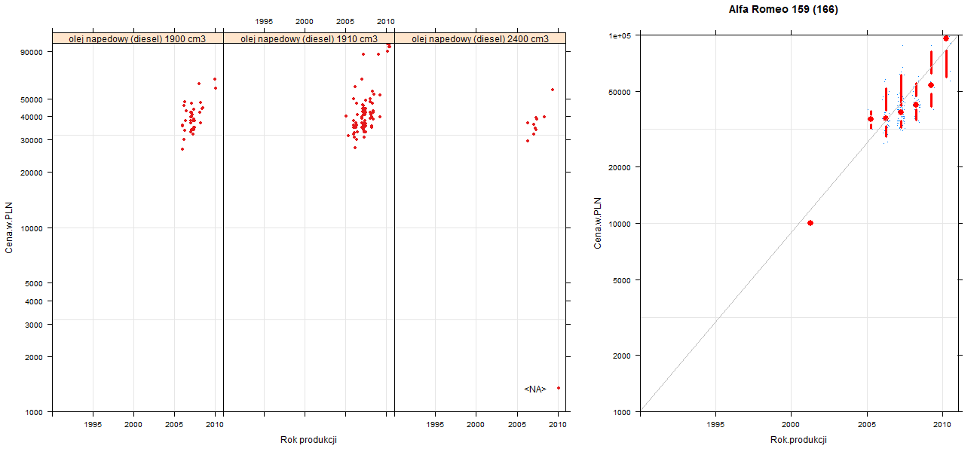
Task: Click the "2005" x-axis label under the 2400 cm3 panel
Action: pos(516,425)
